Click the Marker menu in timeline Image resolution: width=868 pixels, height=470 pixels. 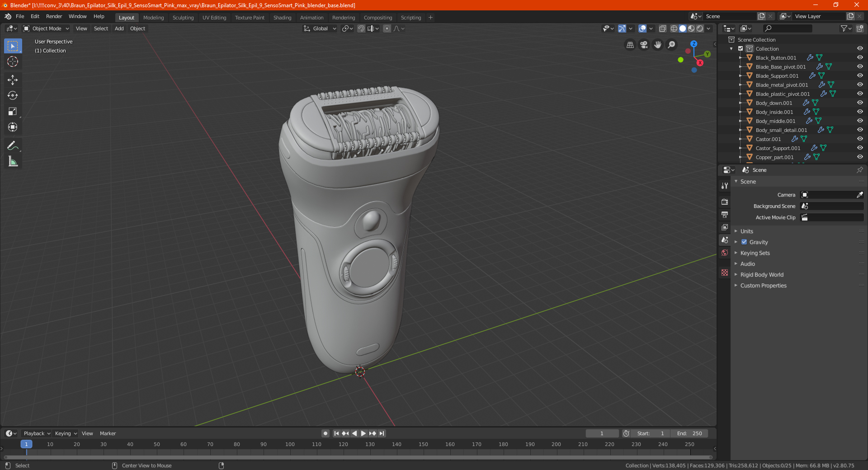108,433
